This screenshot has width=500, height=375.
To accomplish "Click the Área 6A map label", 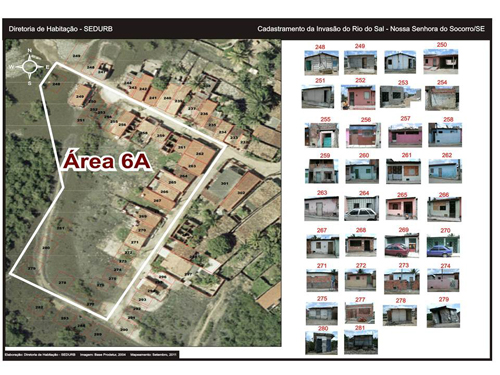I will [106, 161].
